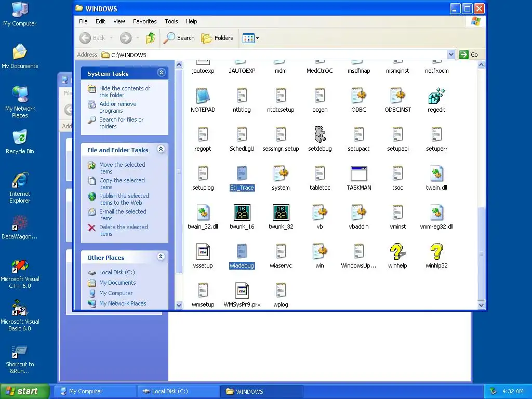Click the file list scroll up arrow

pos(481,64)
